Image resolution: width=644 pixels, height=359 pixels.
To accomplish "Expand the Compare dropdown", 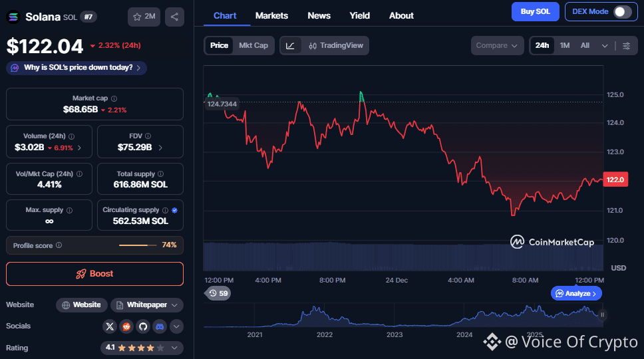I will click(496, 45).
